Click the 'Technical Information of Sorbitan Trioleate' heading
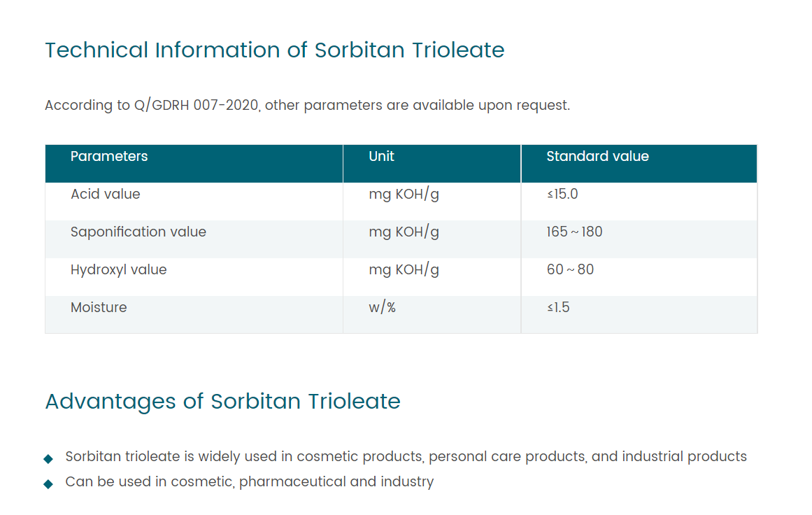812x515 pixels. [x=274, y=50]
